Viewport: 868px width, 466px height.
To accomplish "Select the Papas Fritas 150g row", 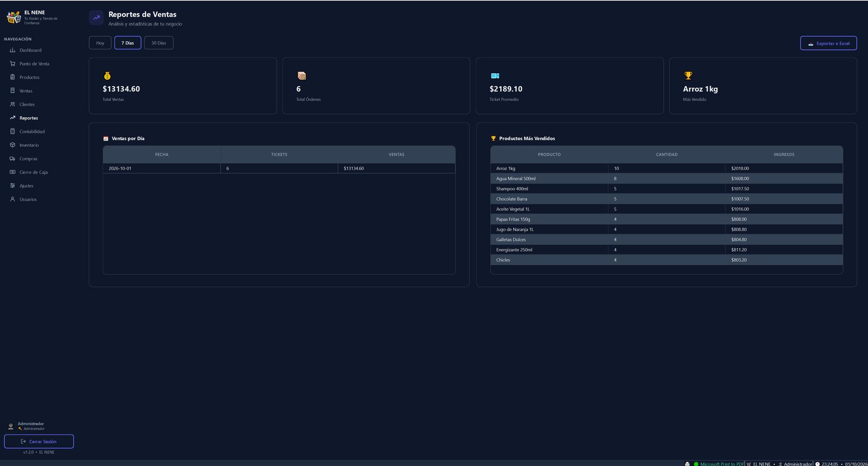I will point(667,219).
